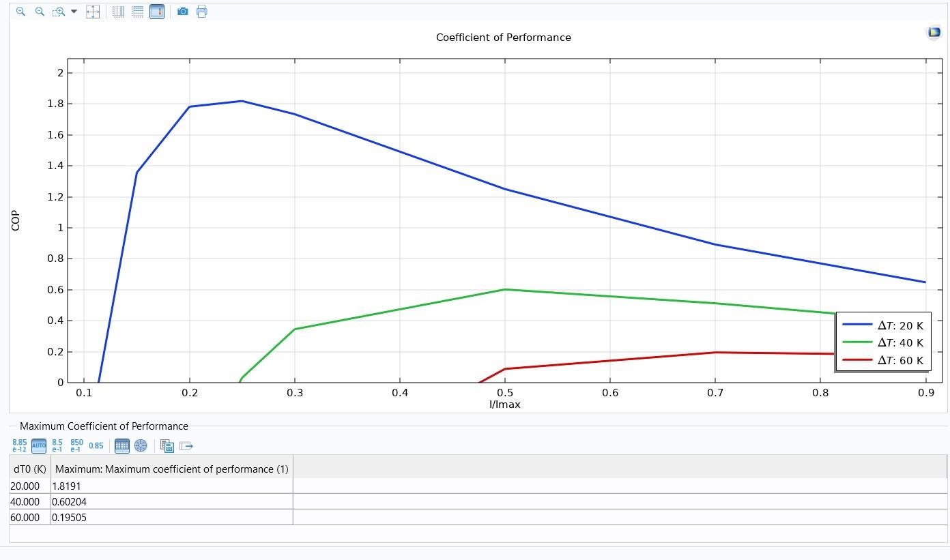Select decimal notation 0.85
Viewport: 950px width, 560px height.
(x=96, y=445)
